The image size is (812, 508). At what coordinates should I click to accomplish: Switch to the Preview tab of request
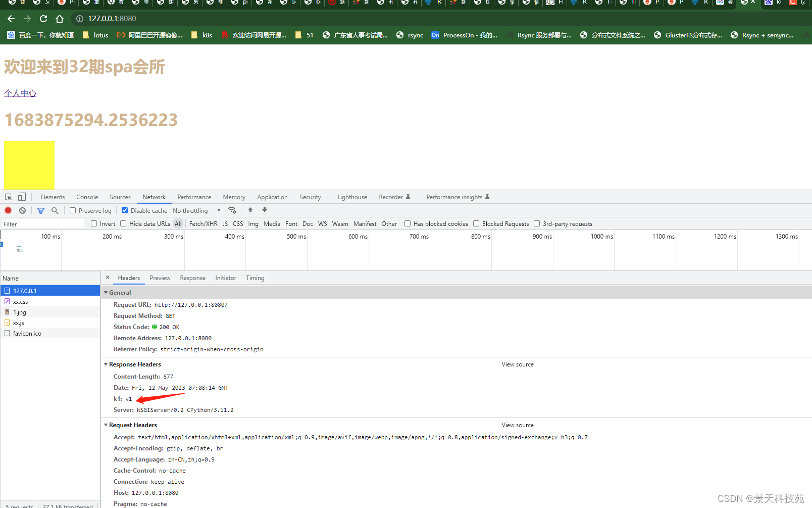pos(160,278)
